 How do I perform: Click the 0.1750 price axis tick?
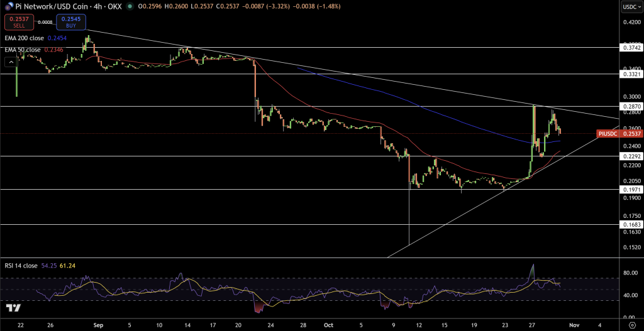coord(631,215)
